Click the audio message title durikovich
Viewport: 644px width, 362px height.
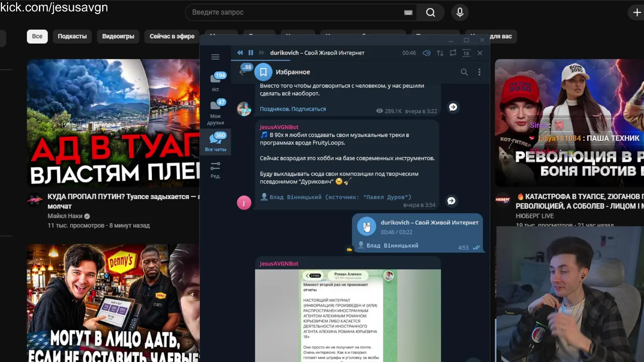point(430,222)
